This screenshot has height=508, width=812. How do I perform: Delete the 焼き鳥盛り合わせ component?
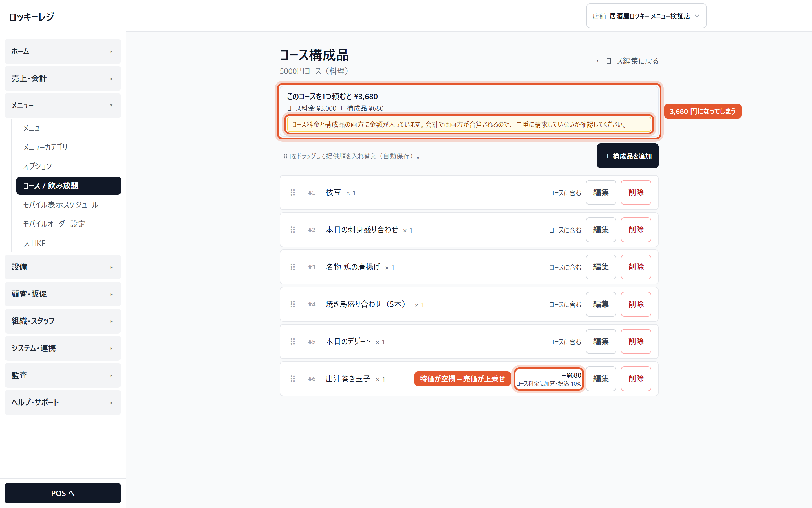click(636, 304)
